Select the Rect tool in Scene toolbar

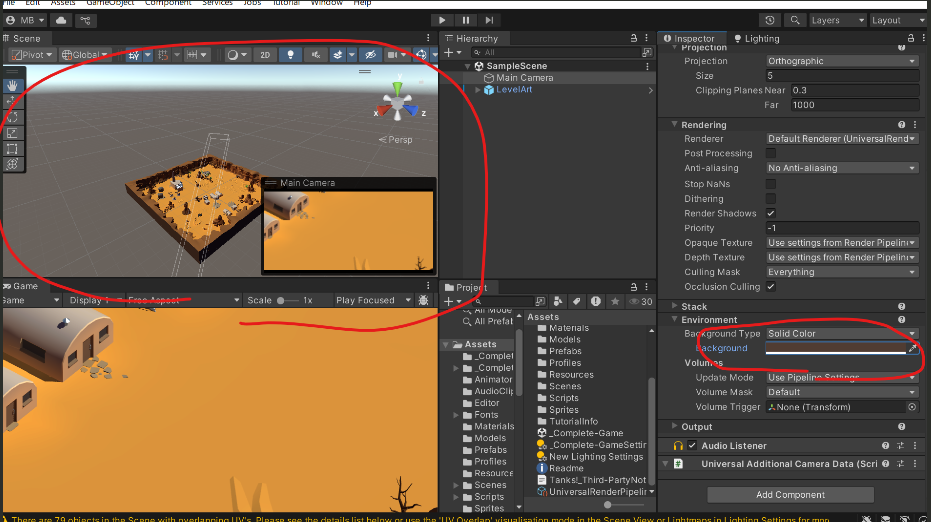(12, 148)
